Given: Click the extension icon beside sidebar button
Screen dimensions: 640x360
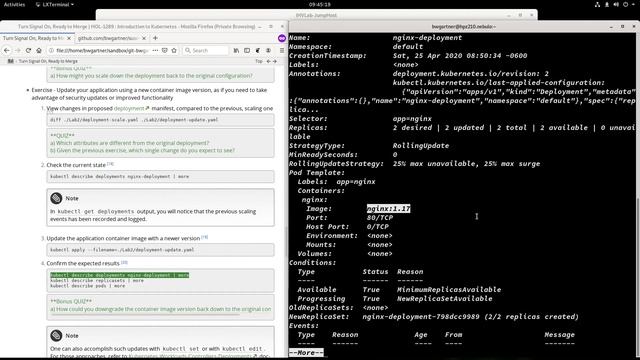Looking at the screenshot, I should [258, 50].
